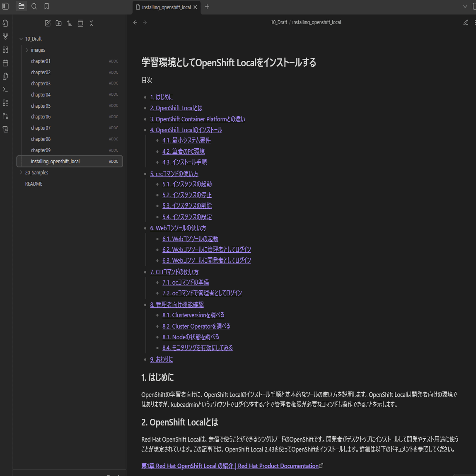Image resolution: width=476 pixels, height=476 pixels.
Task: Follow the link to section 4.1 最小システム要件
Action: click(x=186, y=140)
